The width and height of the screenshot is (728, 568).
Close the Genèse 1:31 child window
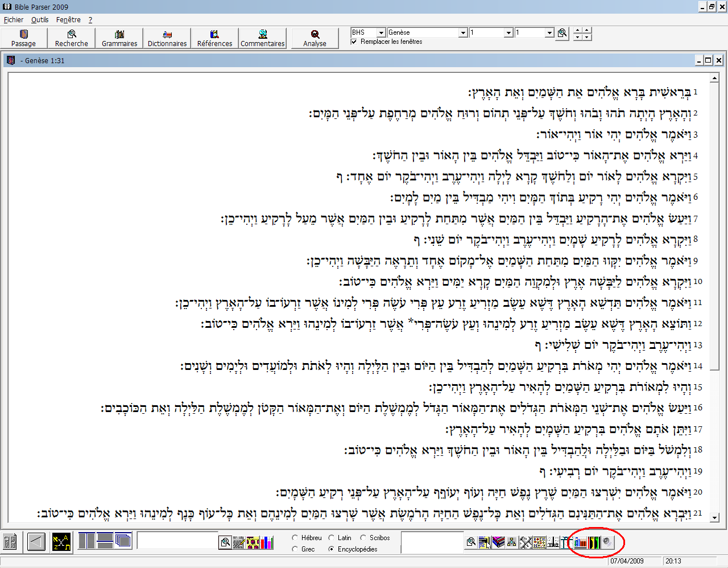(x=719, y=60)
